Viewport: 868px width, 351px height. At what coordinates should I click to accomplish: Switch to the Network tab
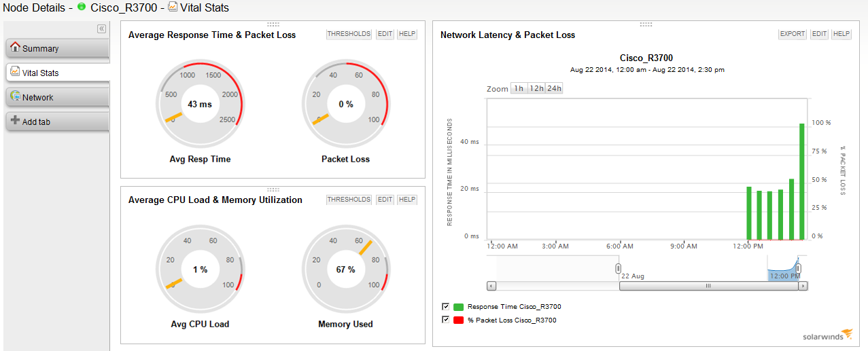coord(57,97)
